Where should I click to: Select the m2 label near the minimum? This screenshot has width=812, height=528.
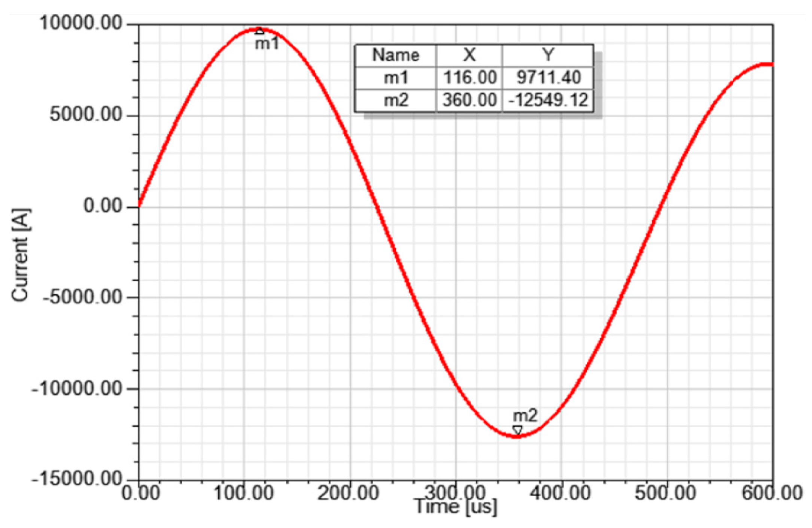525,416
